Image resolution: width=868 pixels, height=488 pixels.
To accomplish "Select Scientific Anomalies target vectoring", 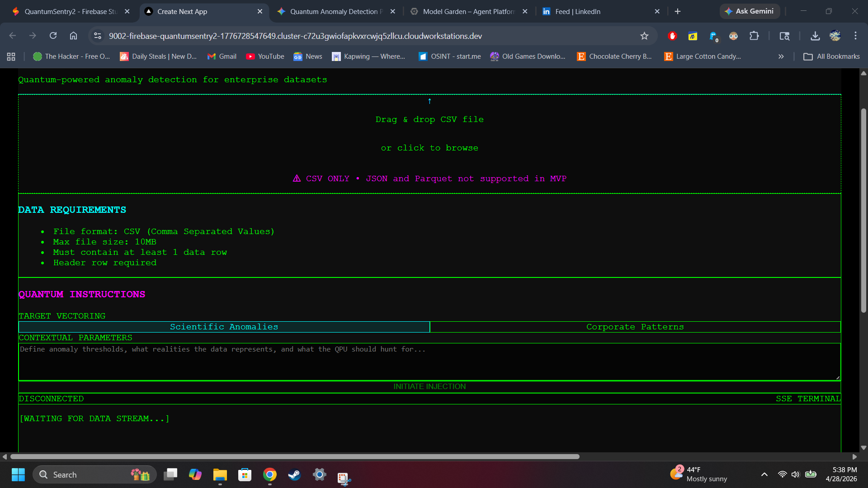I will pyautogui.click(x=224, y=327).
